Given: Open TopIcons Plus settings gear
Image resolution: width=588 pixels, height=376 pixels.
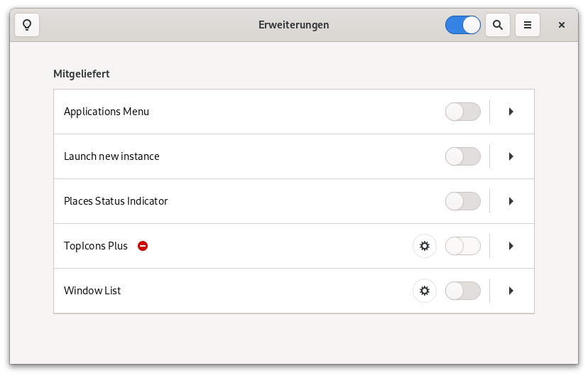Looking at the screenshot, I should (425, 246).
